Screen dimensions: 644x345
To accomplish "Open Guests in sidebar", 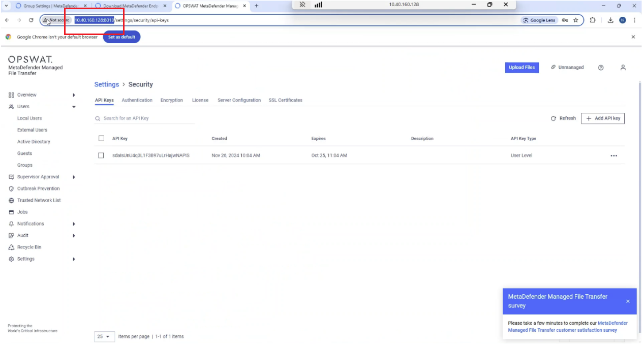I will click(x=24, y=153).
